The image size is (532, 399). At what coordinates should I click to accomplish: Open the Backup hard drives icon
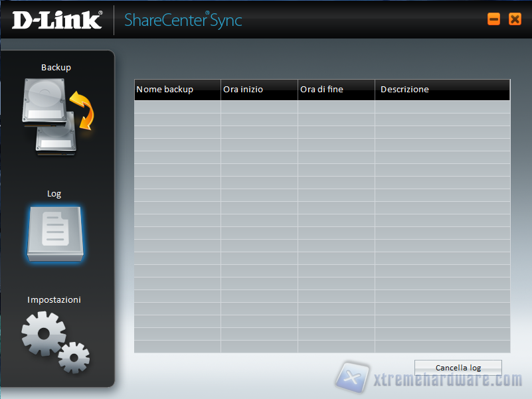click(58, 117)
